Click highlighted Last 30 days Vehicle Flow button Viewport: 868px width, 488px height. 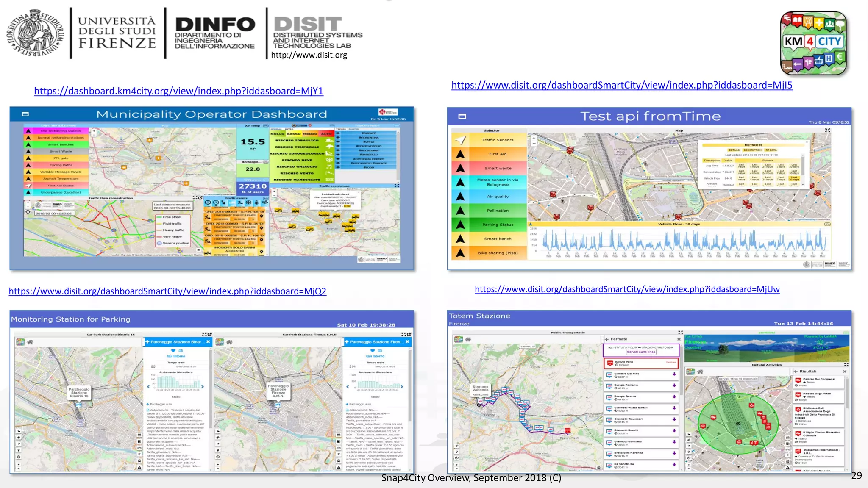794,178
